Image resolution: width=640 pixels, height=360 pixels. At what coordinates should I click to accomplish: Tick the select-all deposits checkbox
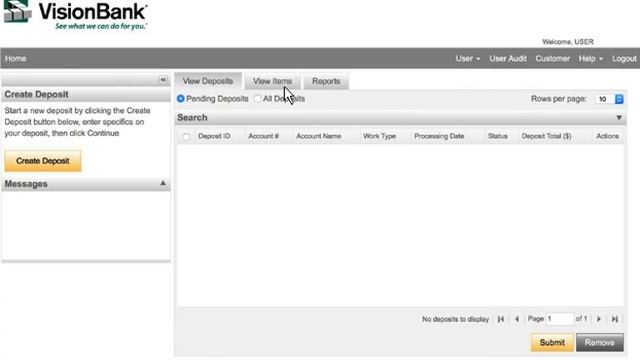pyautogui.click(x=186, y=137)
